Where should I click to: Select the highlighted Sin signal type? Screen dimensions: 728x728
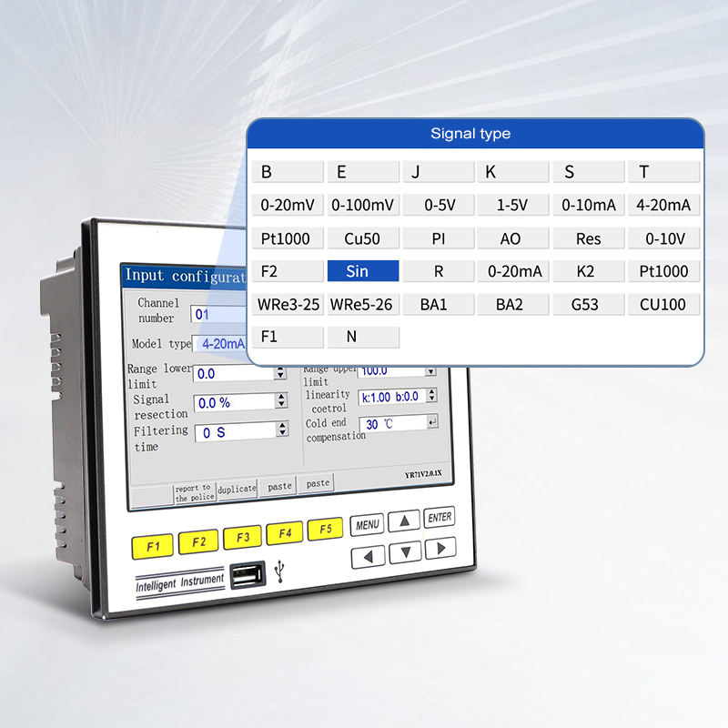point(363,270)
